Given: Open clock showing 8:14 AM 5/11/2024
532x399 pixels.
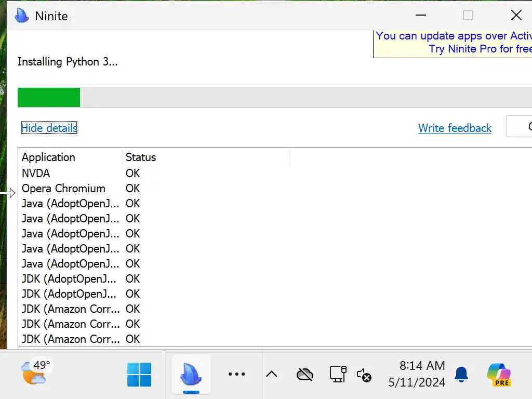Looking at the screenshot, I should pyautogui.click(x=417, y=374).
